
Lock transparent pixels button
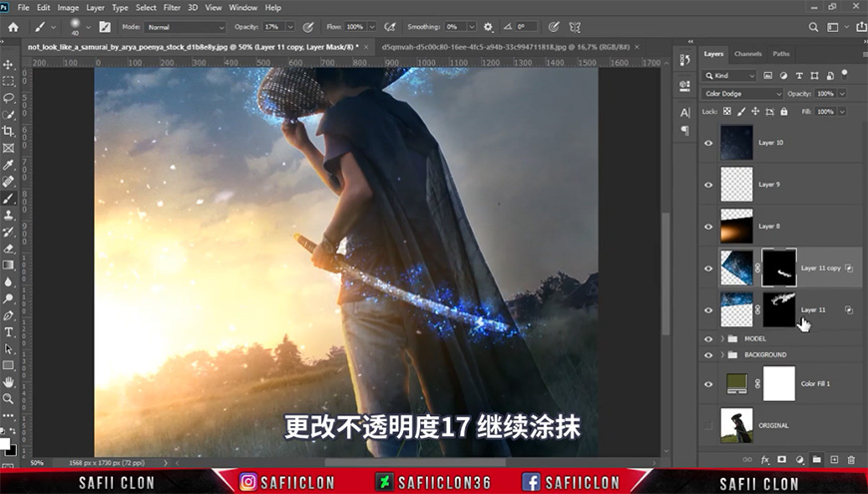pyautogui.click(x=727, y=112)
